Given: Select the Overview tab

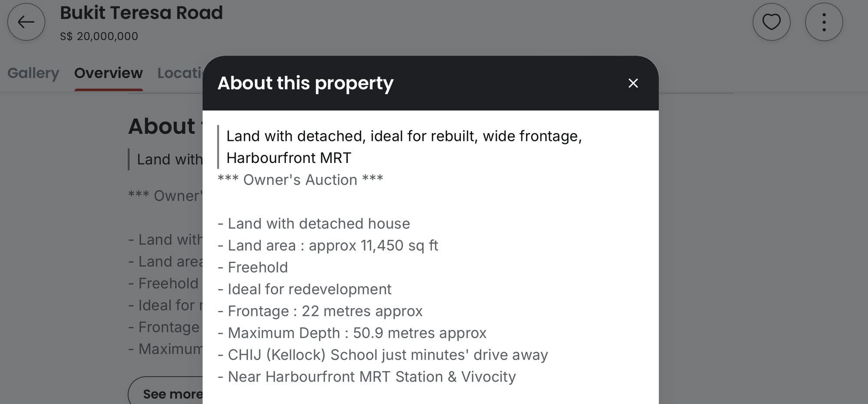Looking at the screenshot, I should coord(108,73).
